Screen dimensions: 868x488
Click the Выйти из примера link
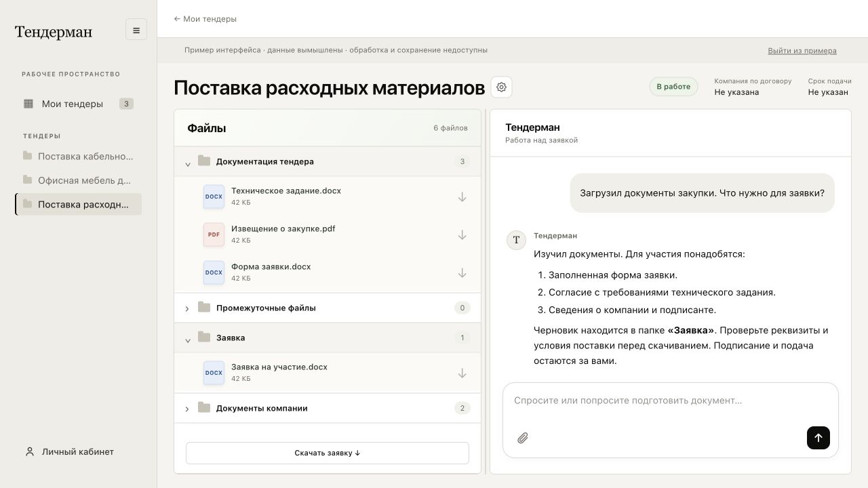(x=802, y=51)
